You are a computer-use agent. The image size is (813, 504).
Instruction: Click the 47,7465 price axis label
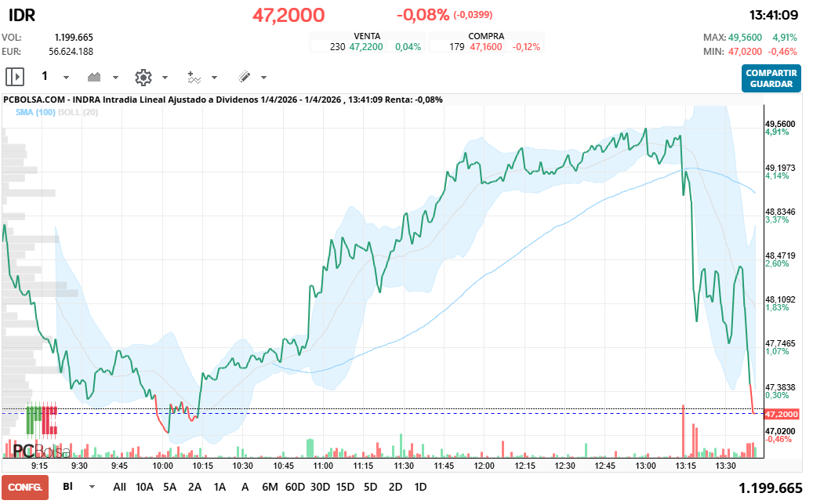(x=780, y=343)
